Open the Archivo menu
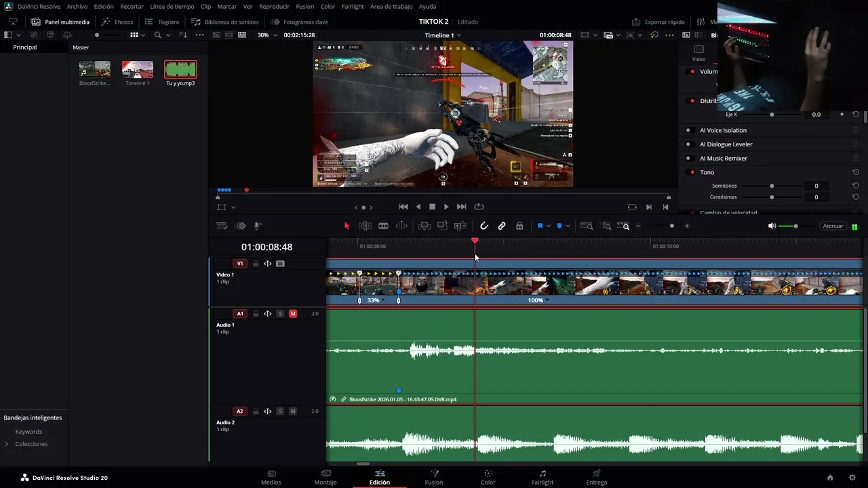 tap(77, 6)
